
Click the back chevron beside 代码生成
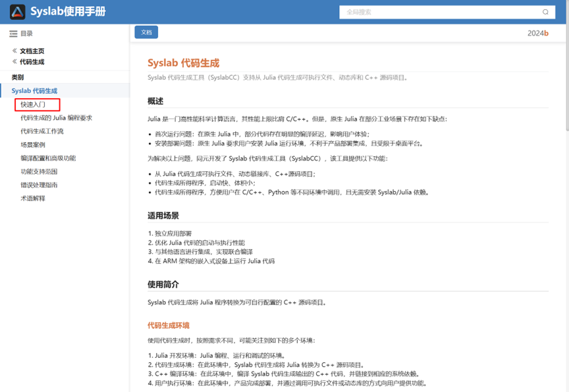14,61
